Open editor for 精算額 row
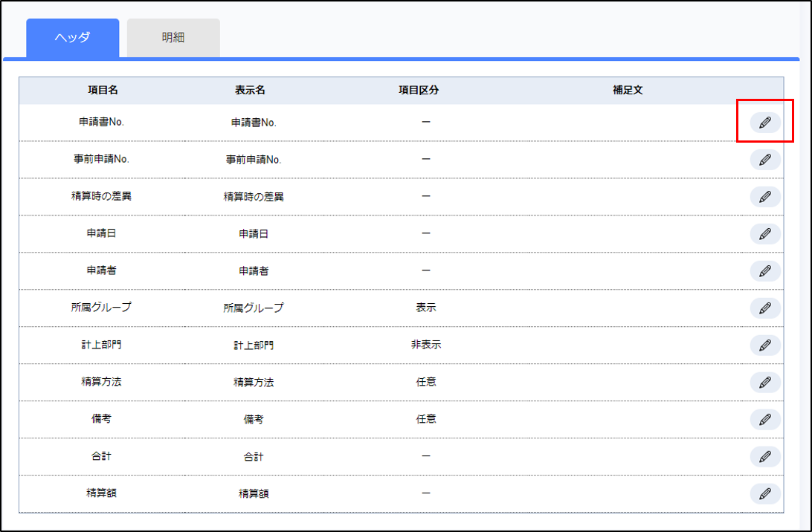The image size is (812, 532). [765, 494]
